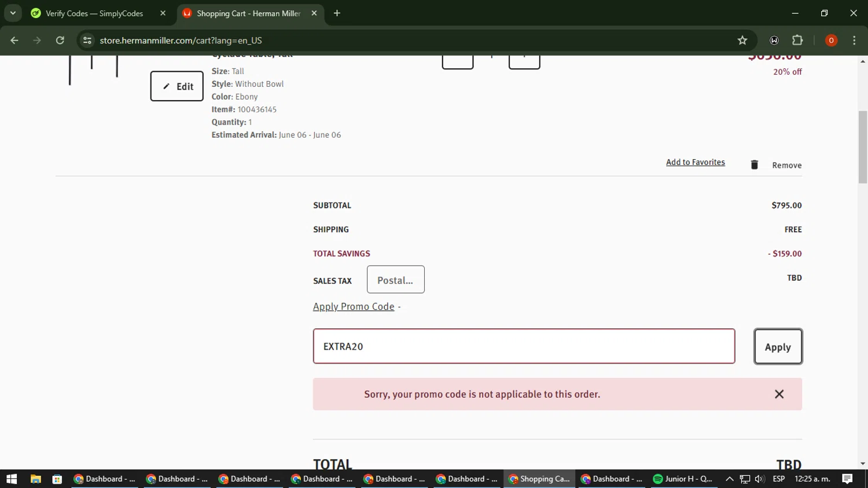Open the Spotify Junior H taskbar item
The height and width of the screenshot is (488, 868).
click(x=683, y=479)
